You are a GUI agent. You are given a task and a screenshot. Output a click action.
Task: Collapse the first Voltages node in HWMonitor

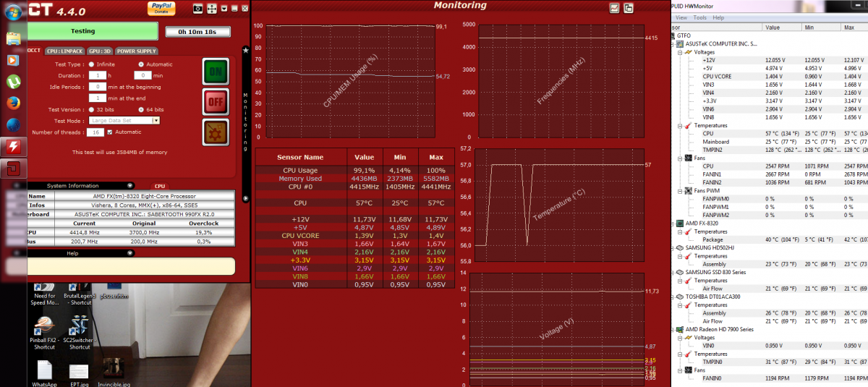tap(680, 52)
